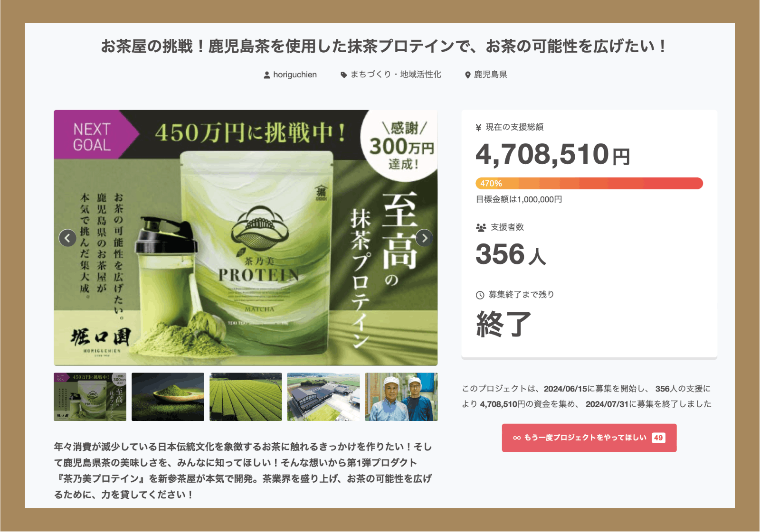The height and width of the screenshot is (532, 760).
Task: Click the infinity icon on the red button
Action: click(517, 438)
